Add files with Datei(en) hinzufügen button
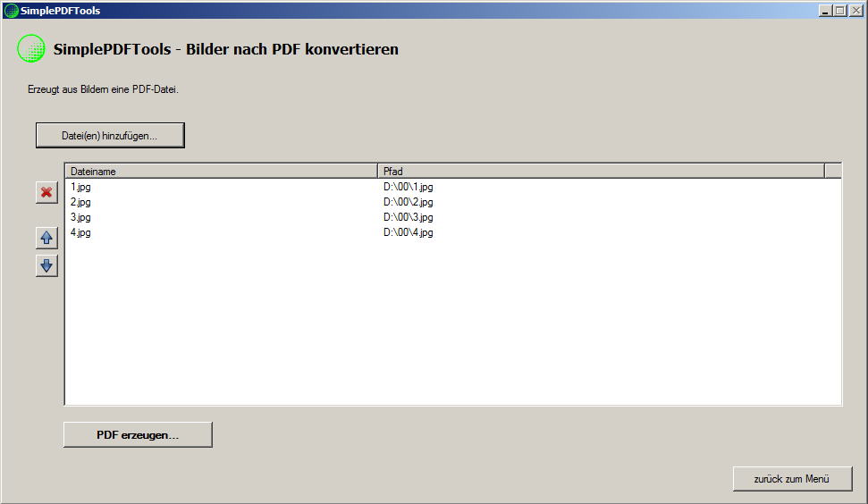This screenshot has height=504, width=868. click(110, 136)
